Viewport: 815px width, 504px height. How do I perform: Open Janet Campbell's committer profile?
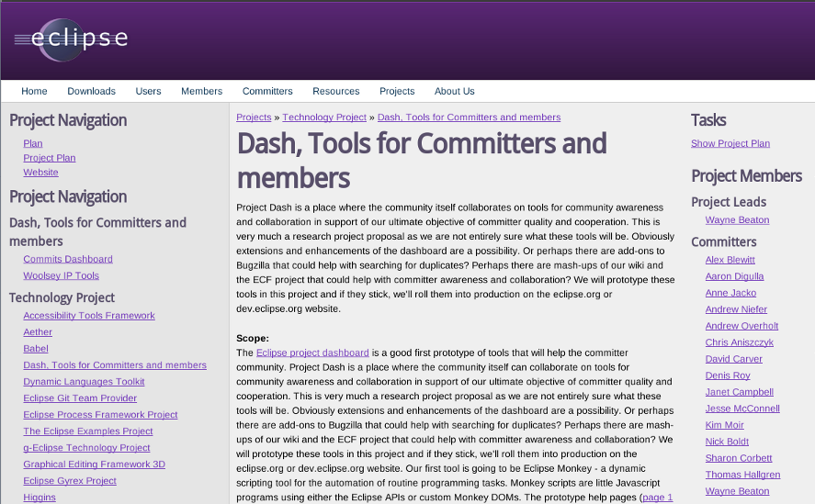(739, 392)
